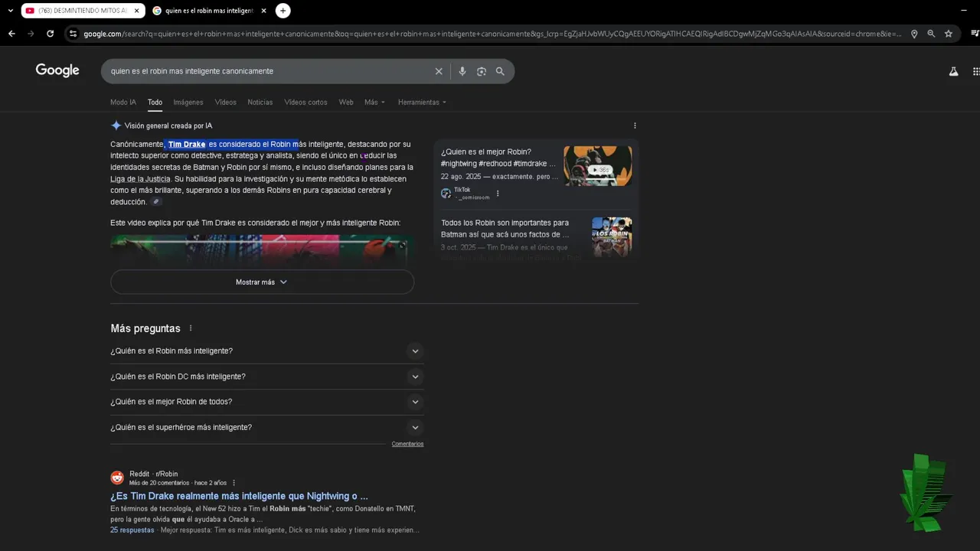
Task: Close the YouTube DESMINTIENDO MITOS tab
Action: 137,11
